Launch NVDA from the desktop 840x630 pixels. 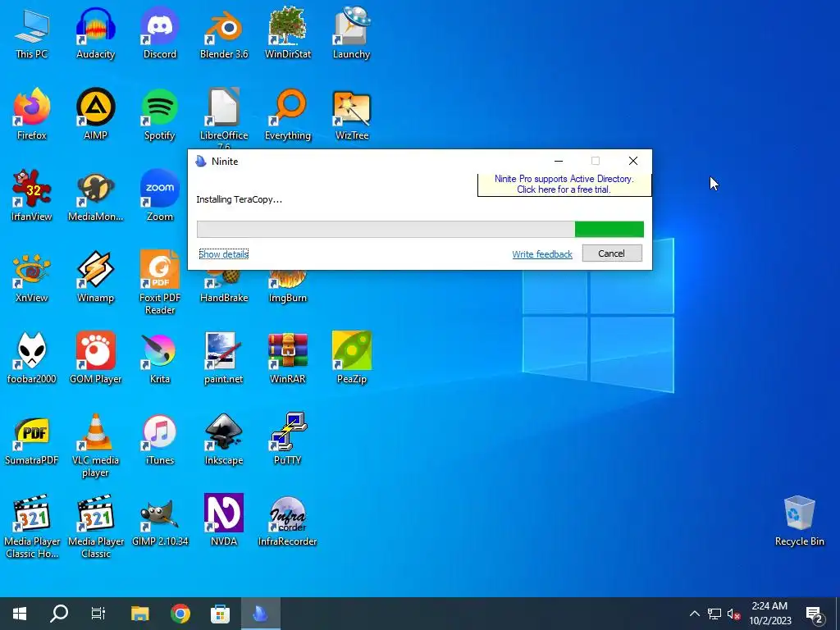(224, 521)
